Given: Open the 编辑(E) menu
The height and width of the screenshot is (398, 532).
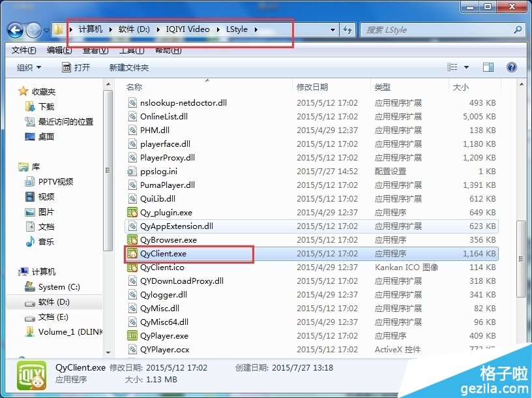Looking at the screenshot, I should click(x=59, y=50).
